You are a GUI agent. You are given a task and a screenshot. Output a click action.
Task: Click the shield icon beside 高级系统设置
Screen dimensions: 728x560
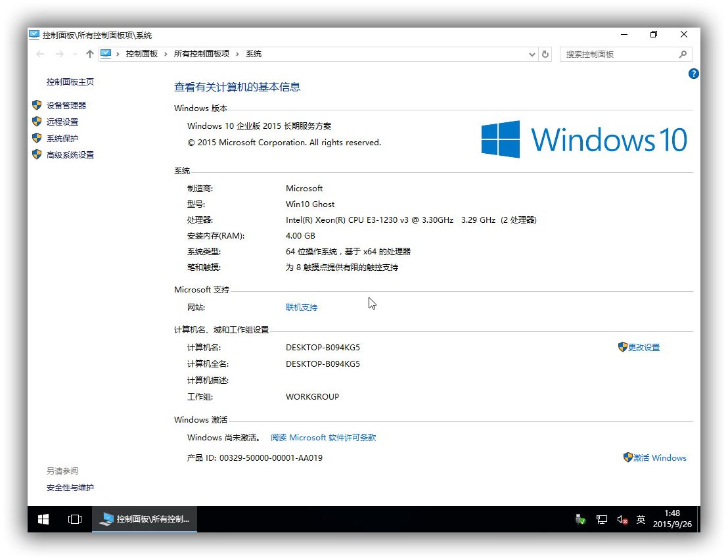(x=37, y=154)
